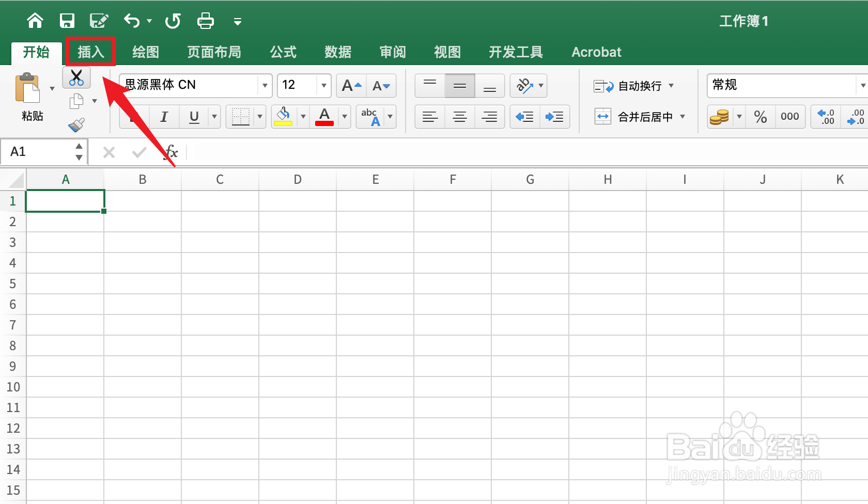Click the Cut scissors icon
The width and height of the screenshot is (868, 504).
coord(76,77)
